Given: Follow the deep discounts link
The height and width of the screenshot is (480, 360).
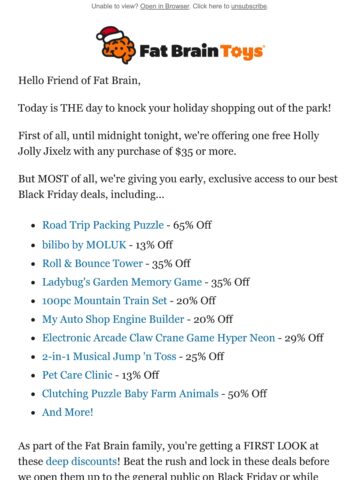Looking at the screenshot, I should click(x=81, y=461).
